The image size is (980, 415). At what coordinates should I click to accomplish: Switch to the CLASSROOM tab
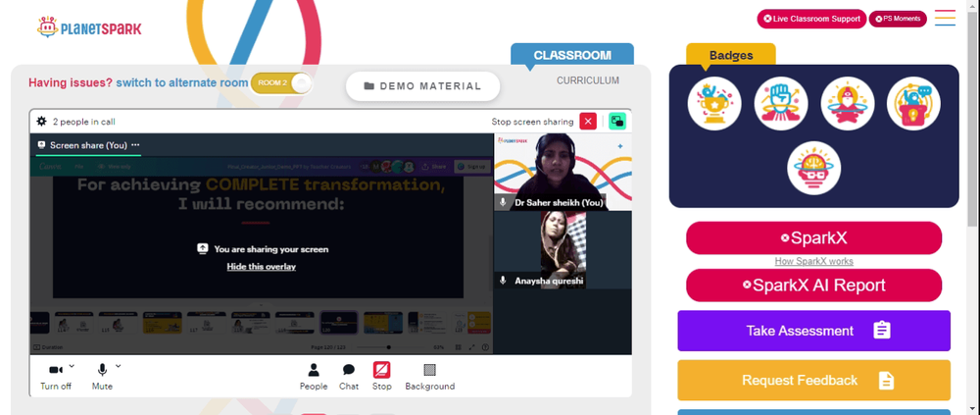coord(572,55)
